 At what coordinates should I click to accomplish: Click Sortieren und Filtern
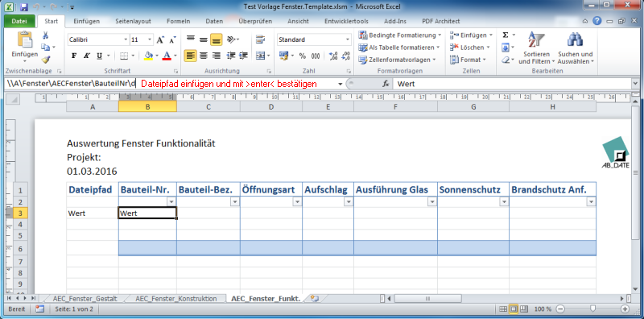pos(536,48)
